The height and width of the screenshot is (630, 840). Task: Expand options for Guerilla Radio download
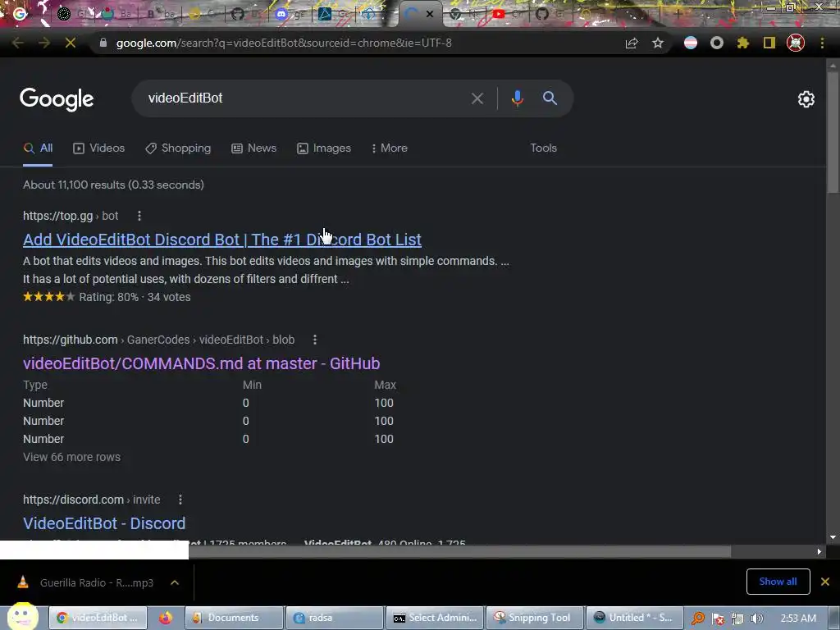coord(175,583)
